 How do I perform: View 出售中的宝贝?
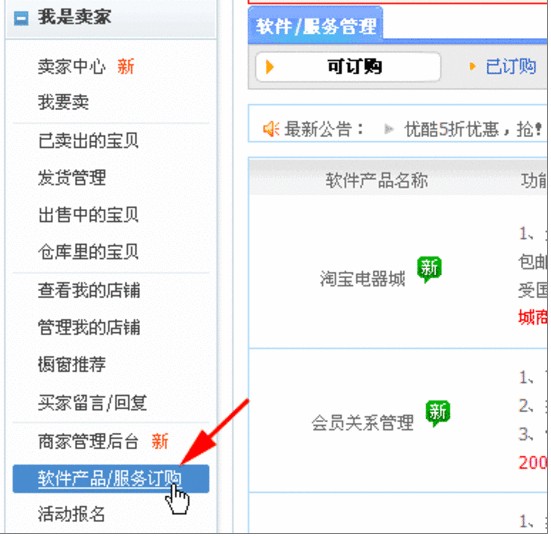(x=88, y=214)
